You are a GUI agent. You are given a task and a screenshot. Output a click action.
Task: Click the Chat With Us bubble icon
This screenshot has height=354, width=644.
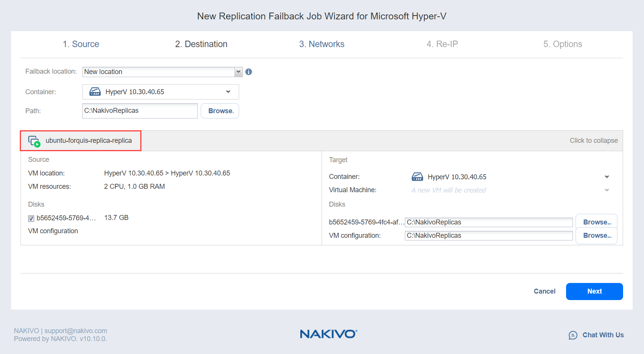click(573, 335)
